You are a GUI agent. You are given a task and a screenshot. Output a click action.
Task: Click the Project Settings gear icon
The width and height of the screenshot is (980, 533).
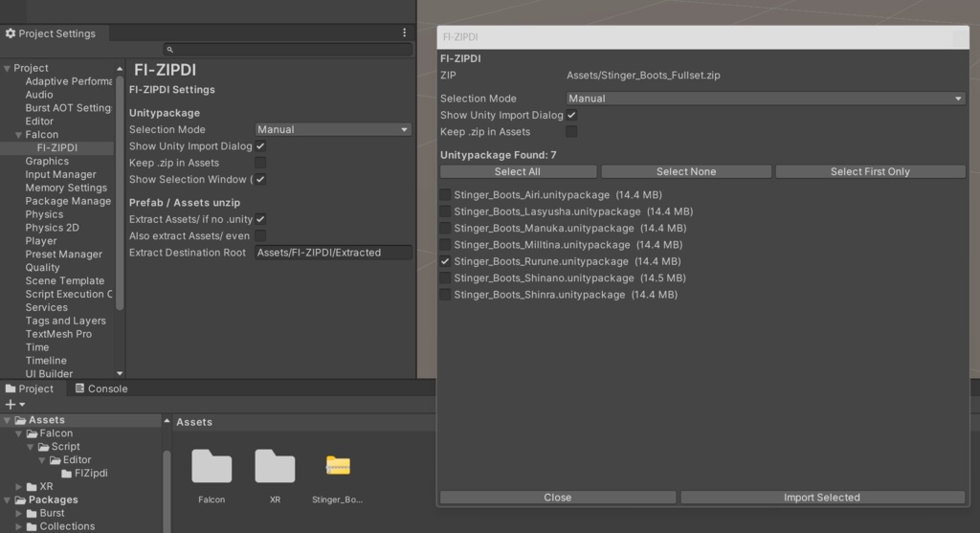(x=10, y=33)
